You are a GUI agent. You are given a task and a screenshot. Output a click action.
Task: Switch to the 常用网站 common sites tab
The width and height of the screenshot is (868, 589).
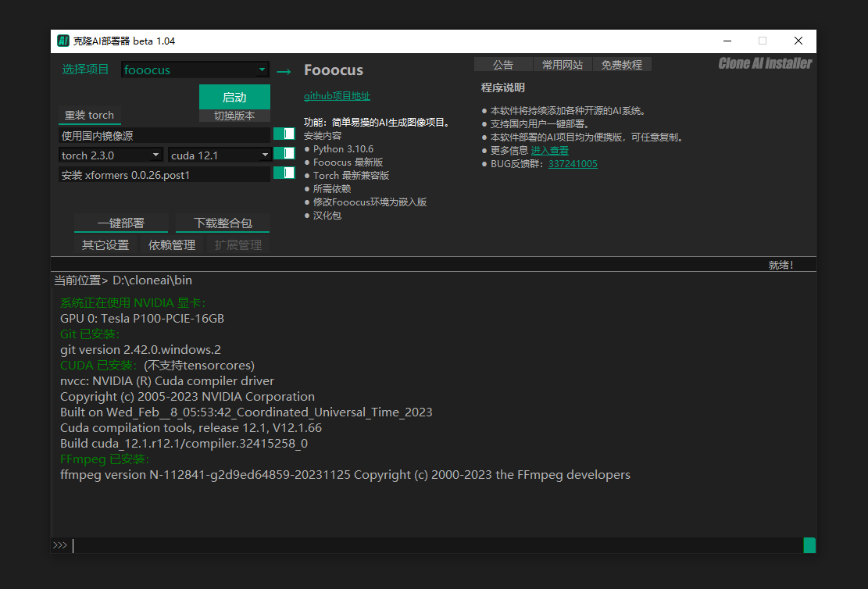click(x=563, y=64)
